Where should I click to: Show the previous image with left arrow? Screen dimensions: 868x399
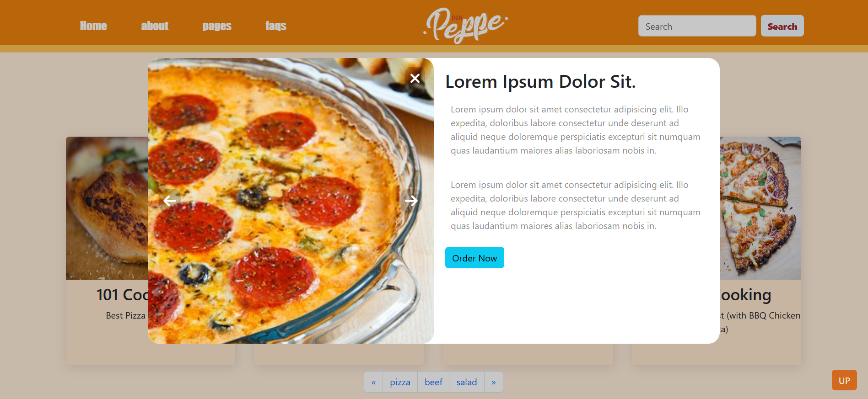click(170, 201)
